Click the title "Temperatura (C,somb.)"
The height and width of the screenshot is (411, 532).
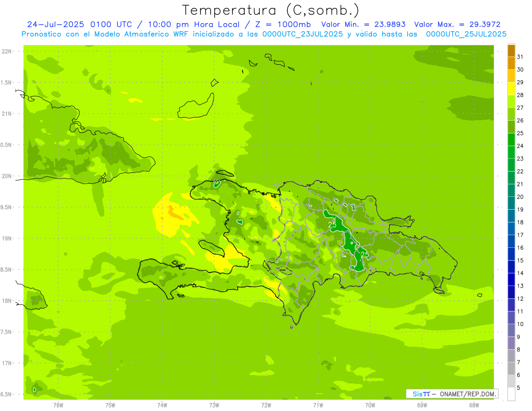click(x=271, y=10)
